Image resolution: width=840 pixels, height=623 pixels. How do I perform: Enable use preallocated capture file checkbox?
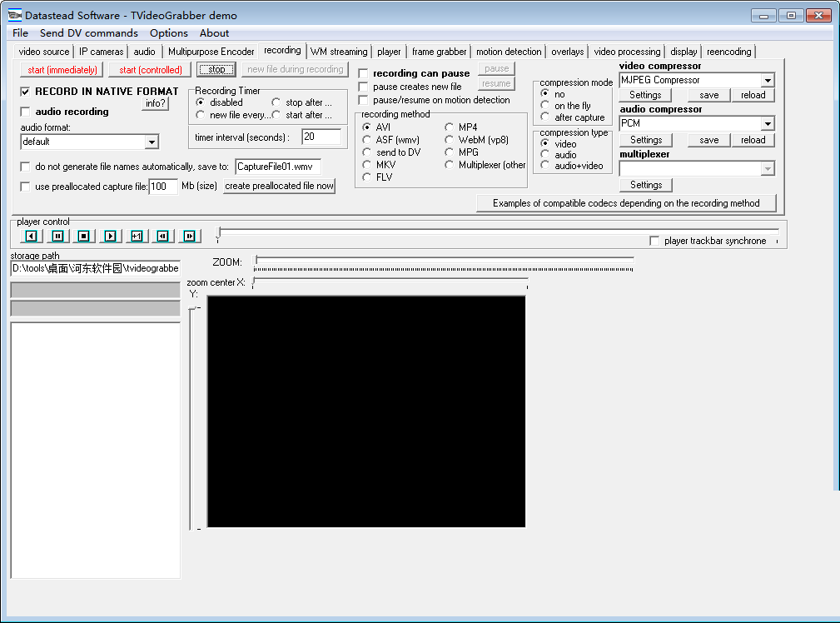coord(25,187)
